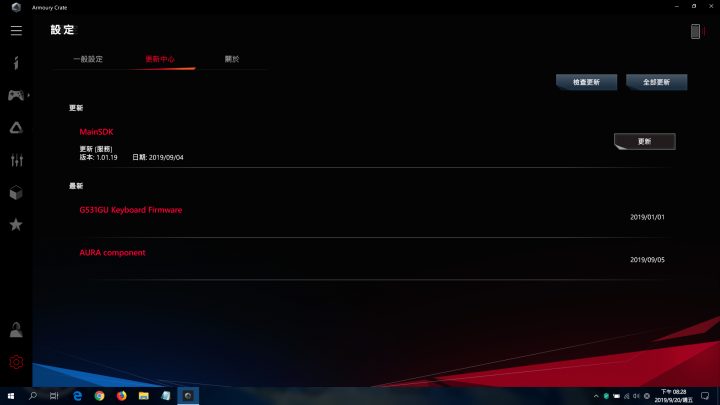Open the red Settings gear icon
This screenshot has width=720, height=405.
pyautogui.click(x=16, y=362)
